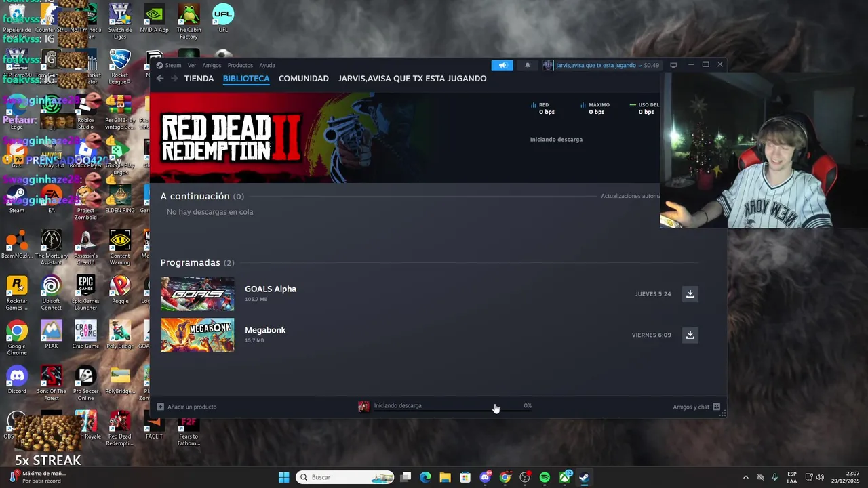This screenshot has width=868, height=488.
Task: Click the Big Picture mode monitor icon
Action: tap(673, 65)
